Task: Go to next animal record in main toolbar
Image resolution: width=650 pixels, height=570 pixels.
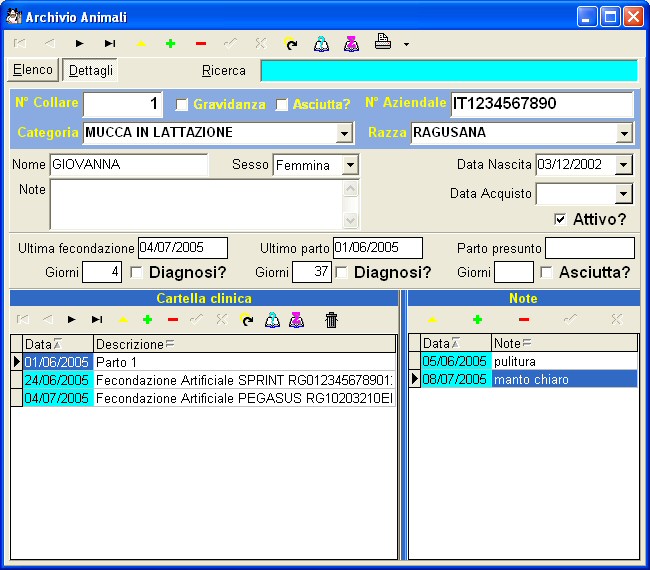Action: pos(79,43)
